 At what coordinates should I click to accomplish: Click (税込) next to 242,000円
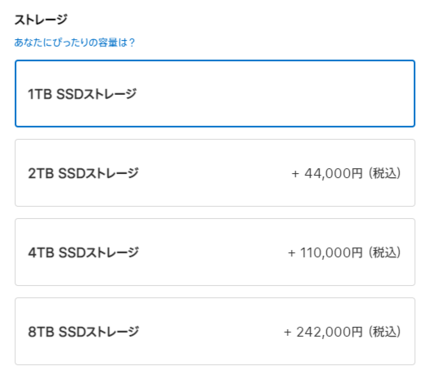(384, 332)
